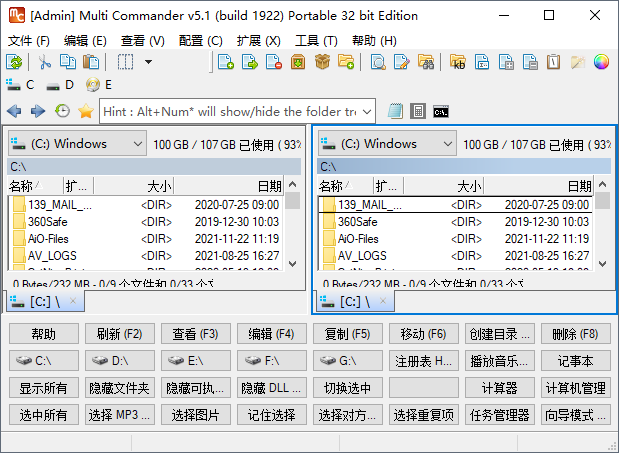Image resolution: width=619 pixels, height=453 pixels.
Task: Open the 帮助 (H) menu
Action: click(x=374, y=41)
